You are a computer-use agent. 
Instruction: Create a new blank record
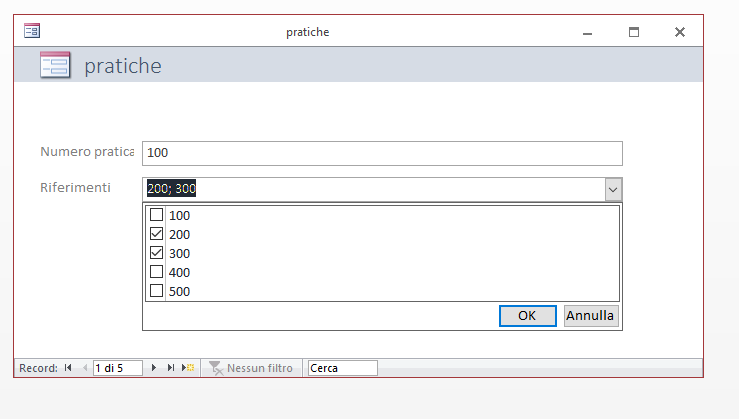[188, 368]
